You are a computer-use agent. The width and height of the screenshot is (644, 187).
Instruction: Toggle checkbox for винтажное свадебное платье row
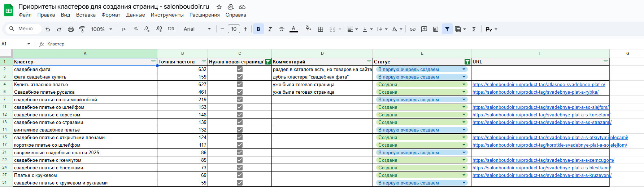coord(240,130)
